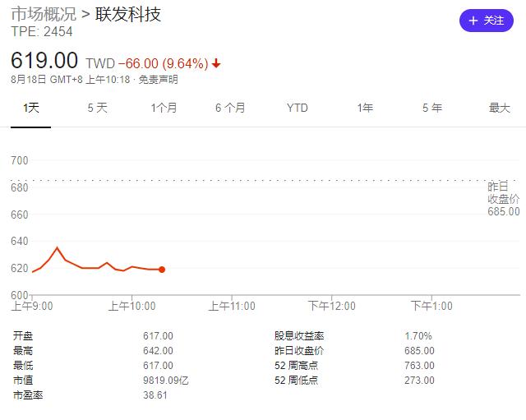This screenshot has height=420, width=526.
Task: Click the 52 周低点 value 273.00
Action: click(x=419, y=380)
